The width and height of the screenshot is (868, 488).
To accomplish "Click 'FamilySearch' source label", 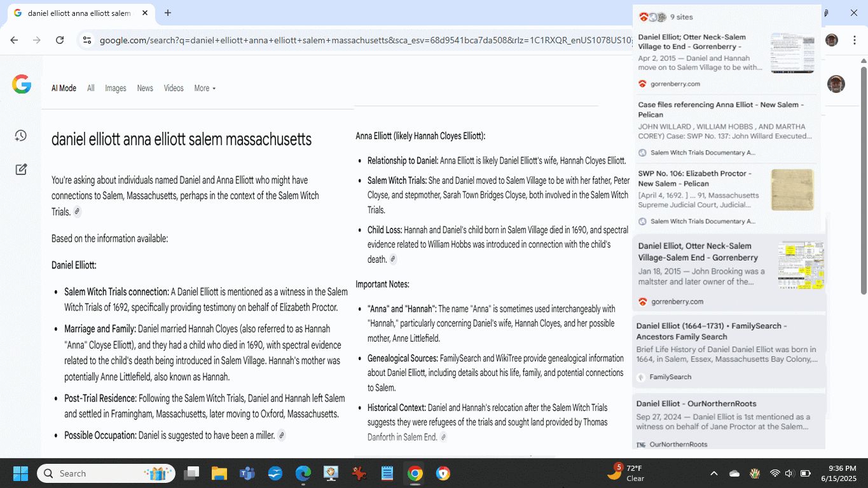I will tap(670, 377).
